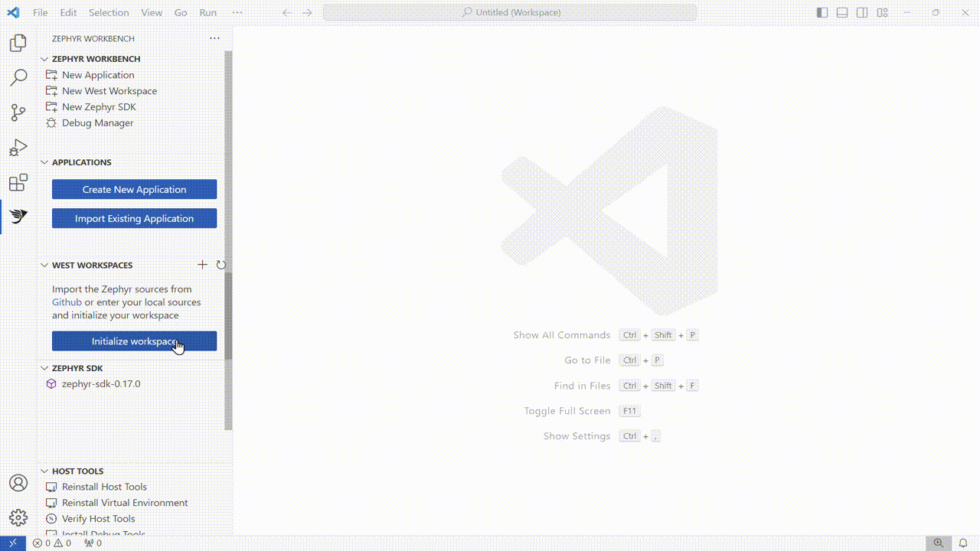Open the Source Control view
Screen dimensions: 980x551
point(18,112)
